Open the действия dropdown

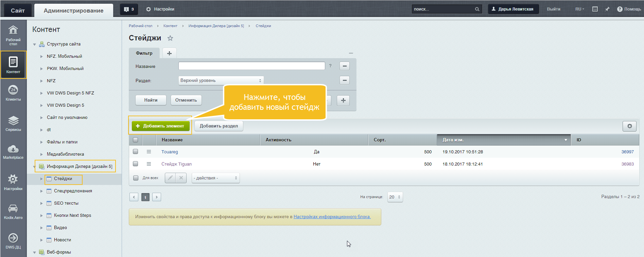tap(216, 178)
